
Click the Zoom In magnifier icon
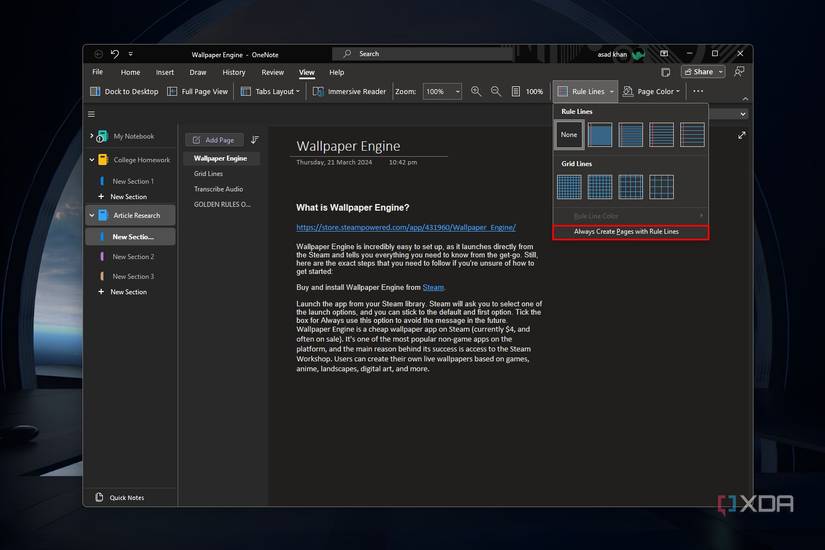[476, 92]
